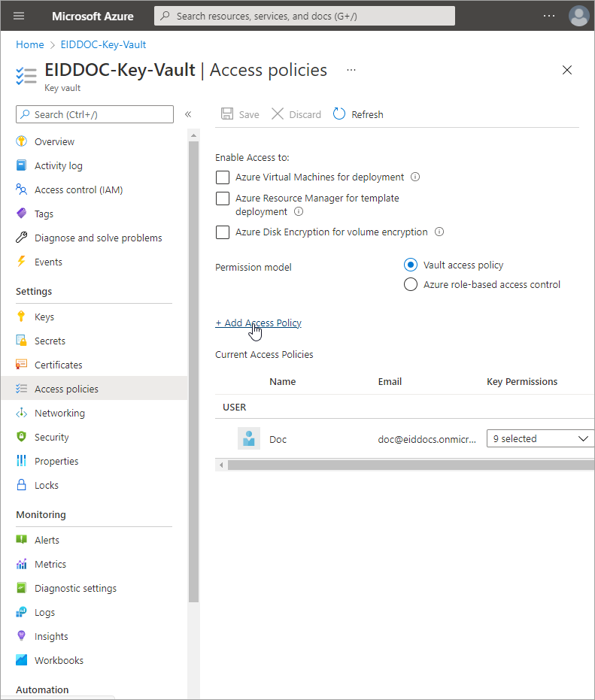Click the user account avatar
The width and height of the screenshot is (595, 700).
tap(578, 16)
